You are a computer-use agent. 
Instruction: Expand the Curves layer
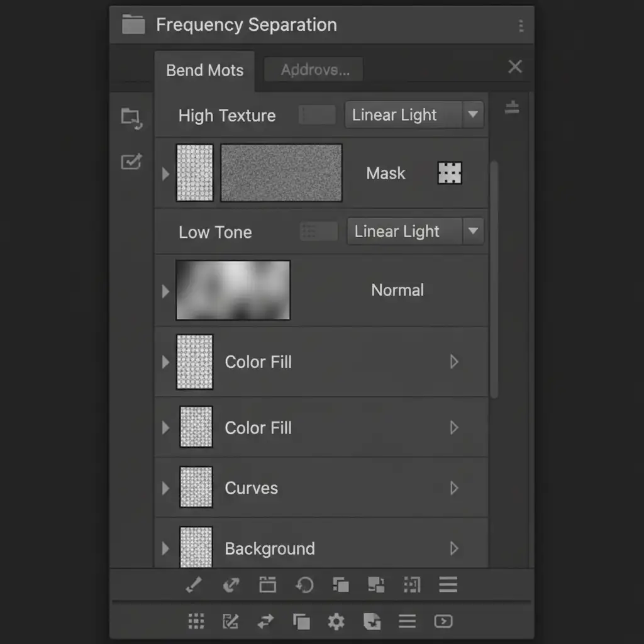(165, 488)
